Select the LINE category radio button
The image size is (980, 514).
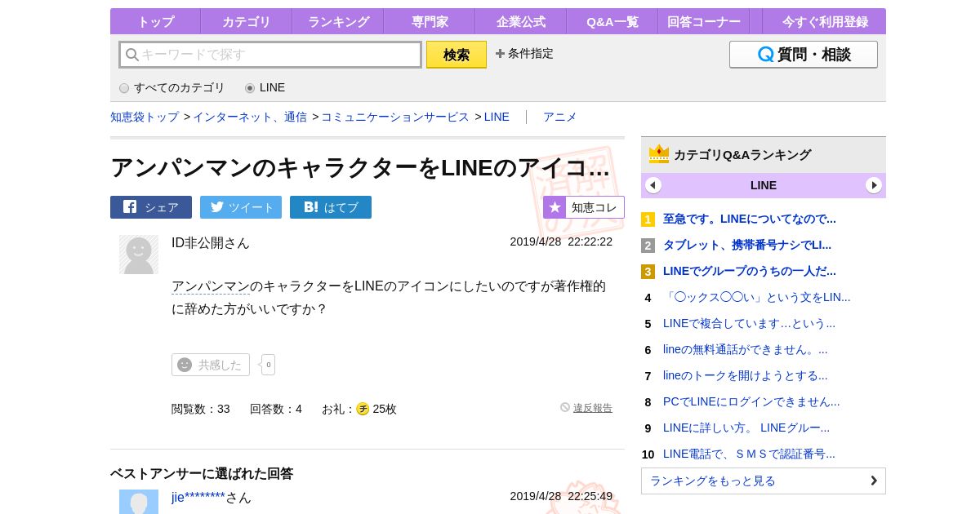click(x=250, y=88)
